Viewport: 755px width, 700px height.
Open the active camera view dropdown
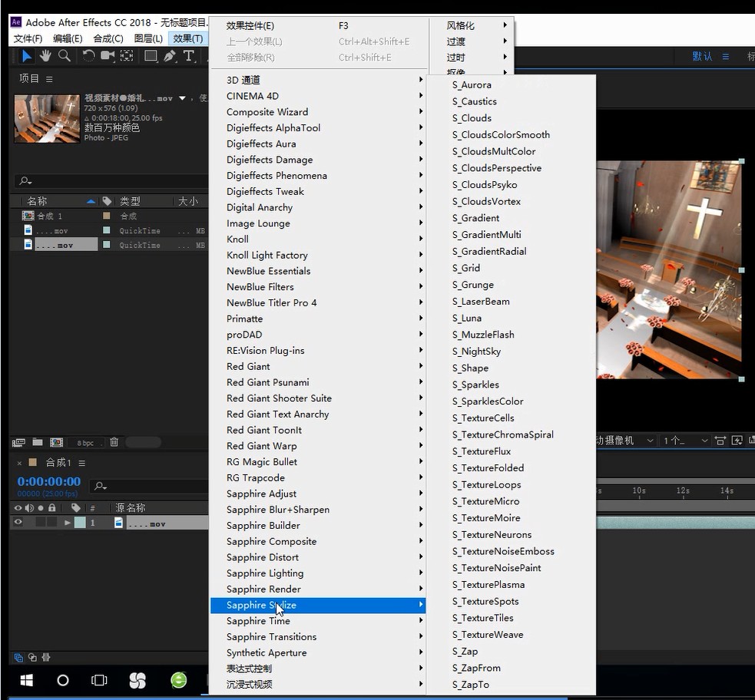point(626,441)
